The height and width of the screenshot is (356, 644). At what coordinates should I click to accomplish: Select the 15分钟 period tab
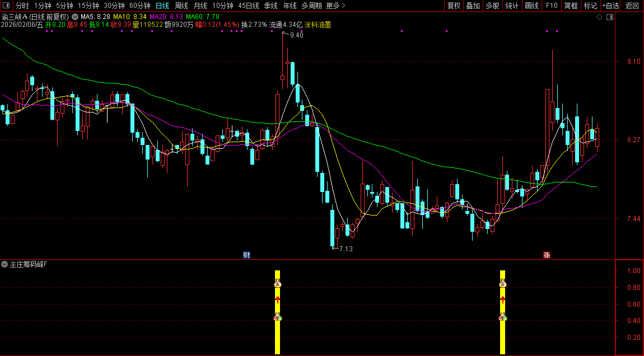(88, 6)
